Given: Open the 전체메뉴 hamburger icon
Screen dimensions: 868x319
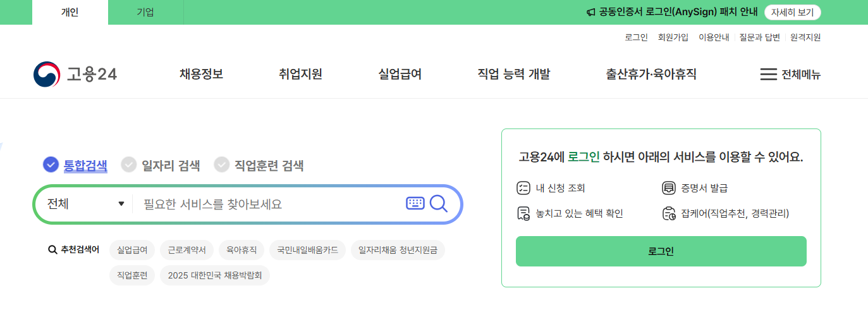Looking at the screenshot, I should pos(768,75).
